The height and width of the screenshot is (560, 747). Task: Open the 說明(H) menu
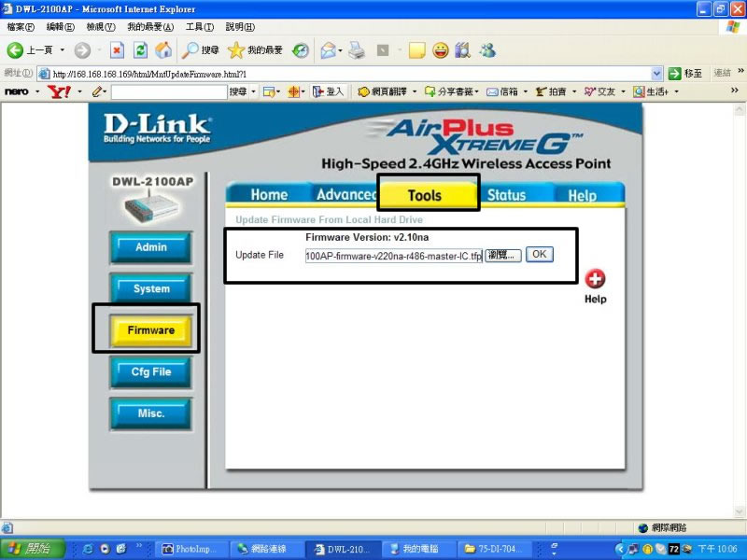tap(240, 27)
